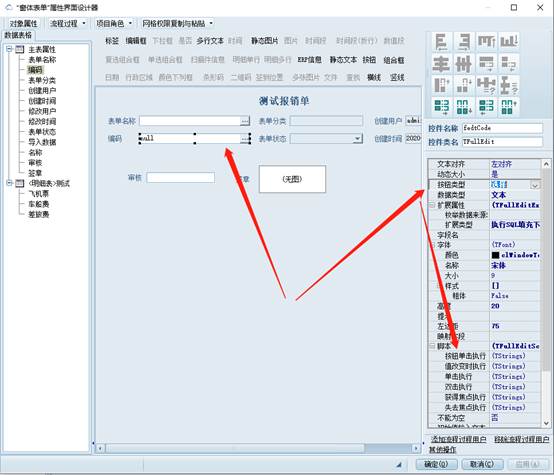The width and height of the screenshot is (554, 475).
Task: Select the 横线 control type
Action: 374,77
